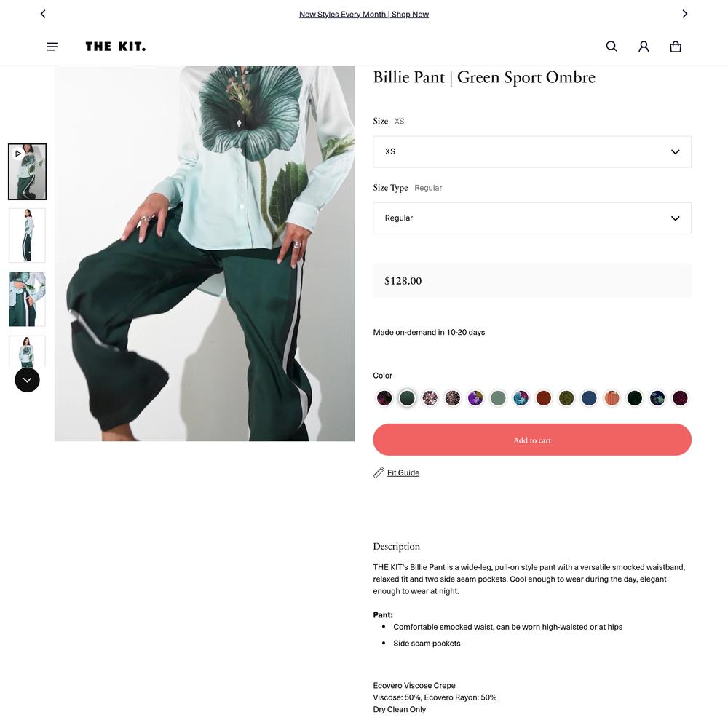Follow New Styles Every Month Shop Now link
Screen dimensions: 728x728
364,15
